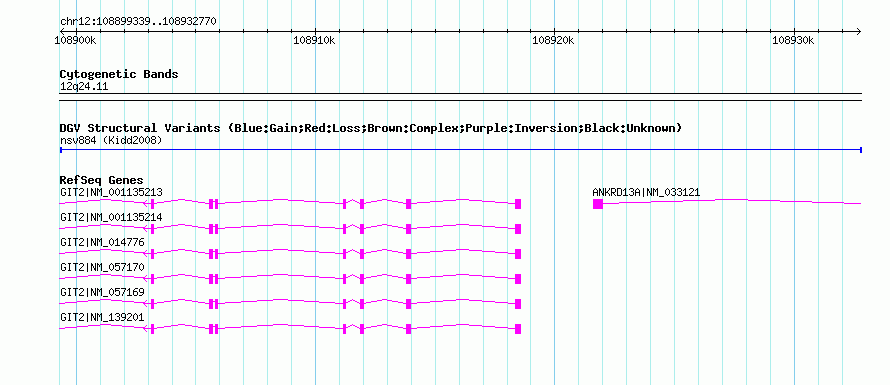The width and height of the screenshot is (890, 385).
Task: Open the GIT2|NM_014776 transcript label
Action: tap(102, 242)
